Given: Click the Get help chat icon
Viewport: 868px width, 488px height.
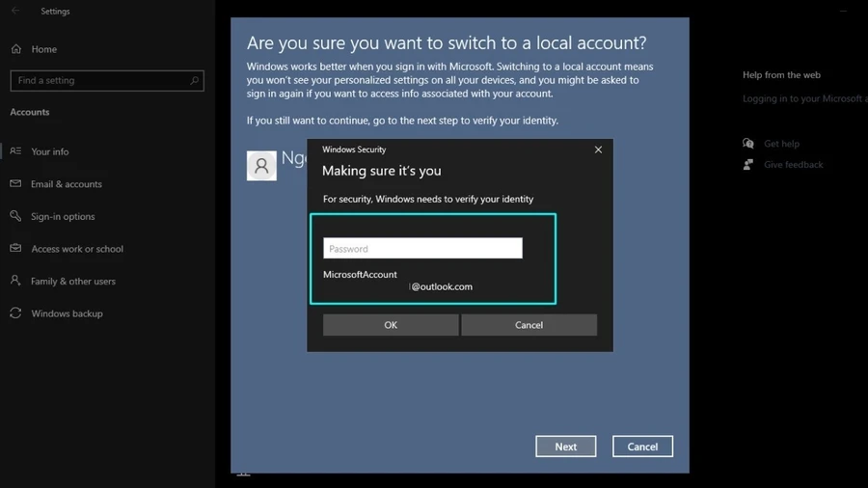Looking at the screenshot, I should coord(748,144).
